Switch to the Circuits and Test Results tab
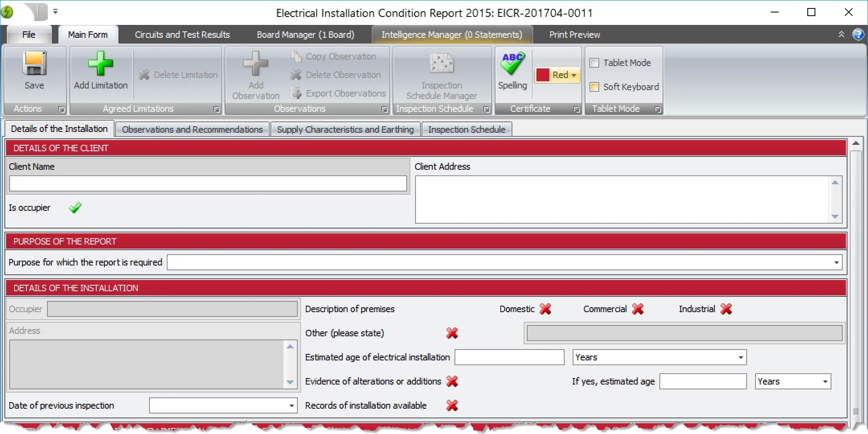 pos(182,35)
